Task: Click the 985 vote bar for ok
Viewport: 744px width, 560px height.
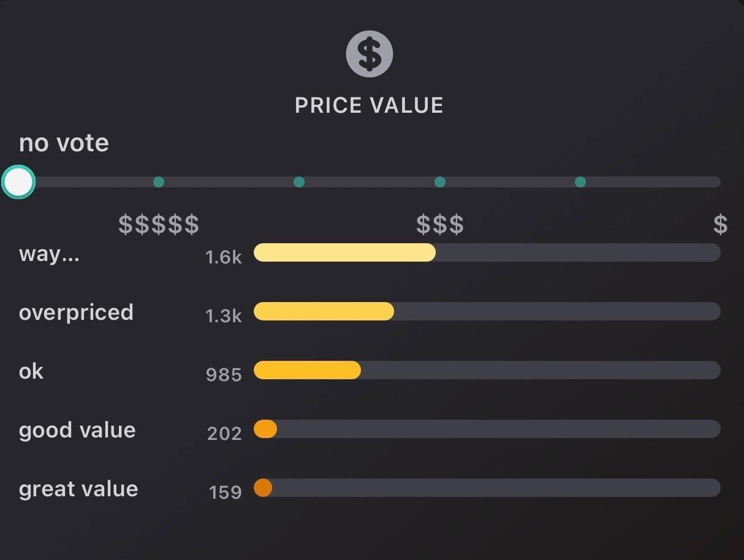Action: (x=307, y=370)
